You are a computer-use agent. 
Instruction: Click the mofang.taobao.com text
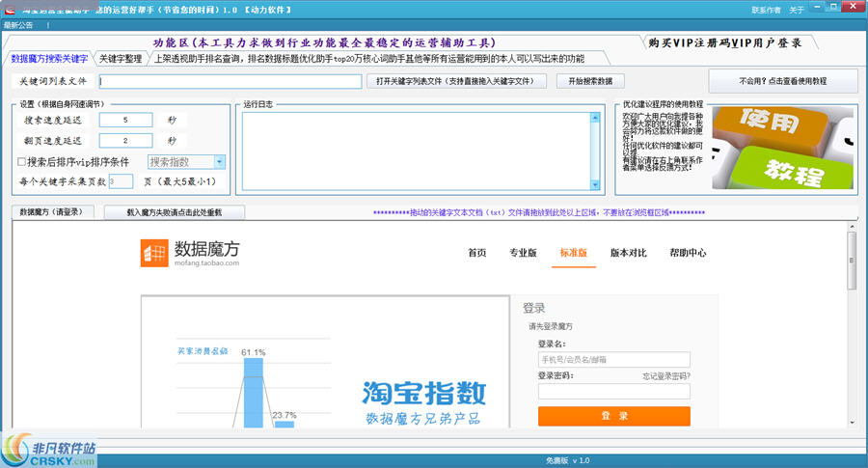(x=207, y=263)
